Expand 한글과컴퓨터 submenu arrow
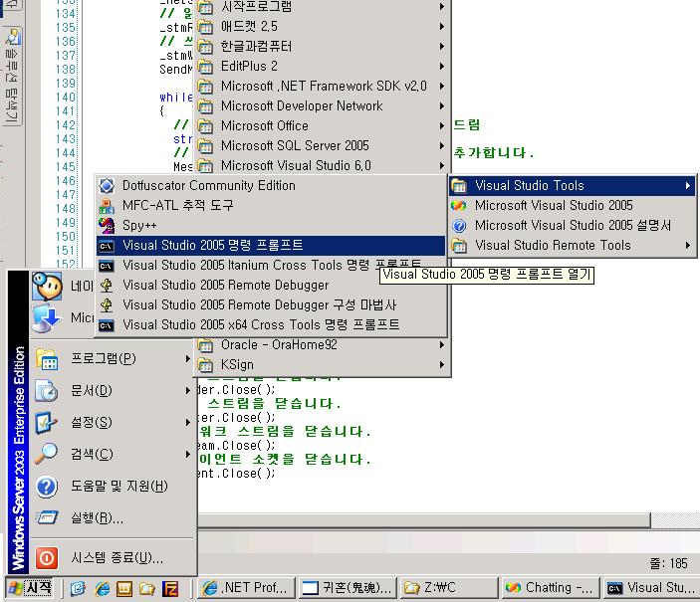Screen dimensions: 700x602 pyautogui.click(x=441, y=47)
